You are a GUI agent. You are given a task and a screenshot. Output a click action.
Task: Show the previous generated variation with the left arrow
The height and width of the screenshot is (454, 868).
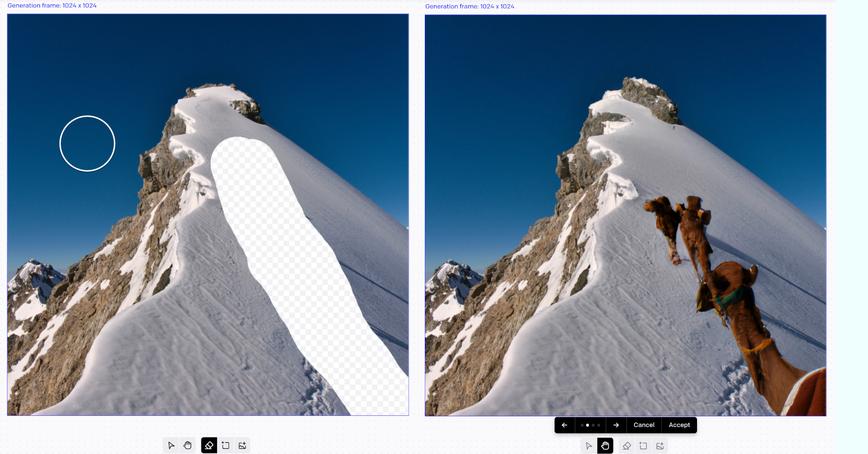564,425
